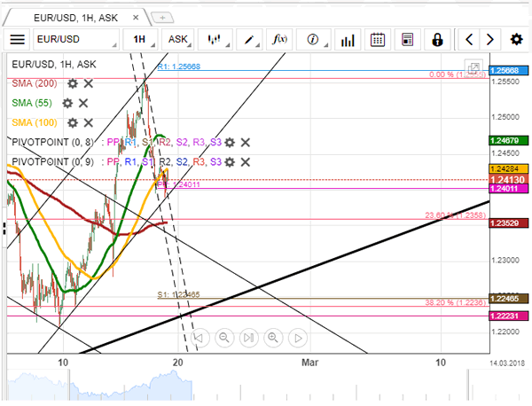Viewport: 532px width, 406px height.
Task: Zoom in the chart
Action: tap(273, 338)
